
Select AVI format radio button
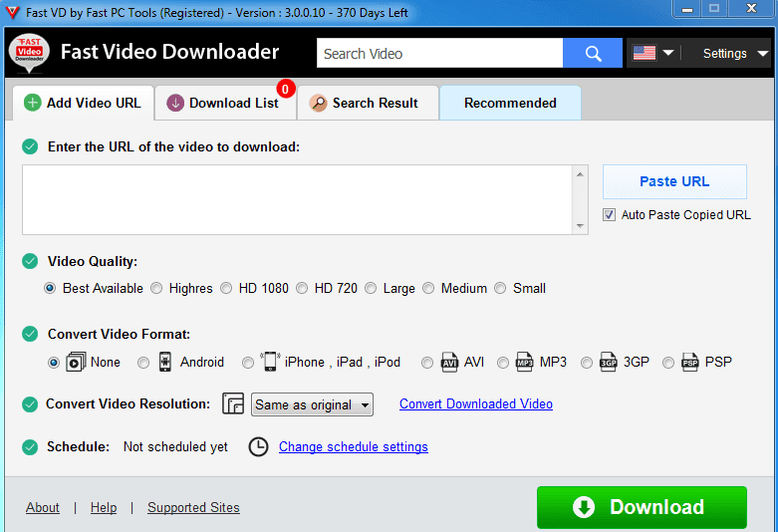pyautogui.click(x=427, y=363)
